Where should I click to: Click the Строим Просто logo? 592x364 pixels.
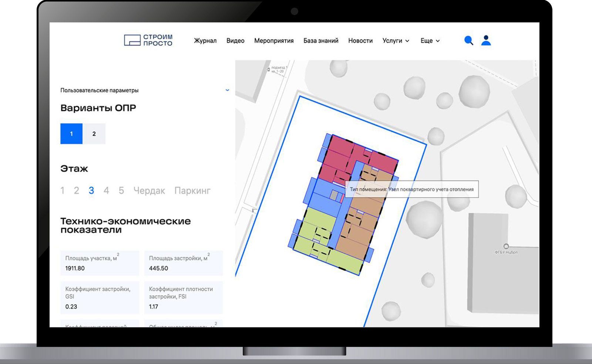pos(148,40)
